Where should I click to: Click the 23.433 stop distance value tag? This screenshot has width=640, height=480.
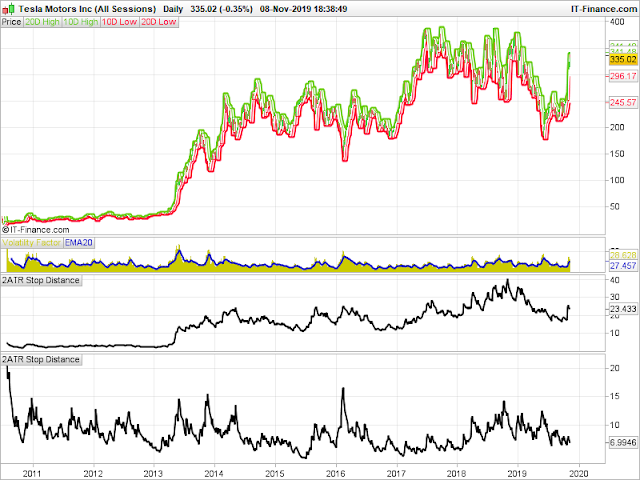(x=623, y=309)
